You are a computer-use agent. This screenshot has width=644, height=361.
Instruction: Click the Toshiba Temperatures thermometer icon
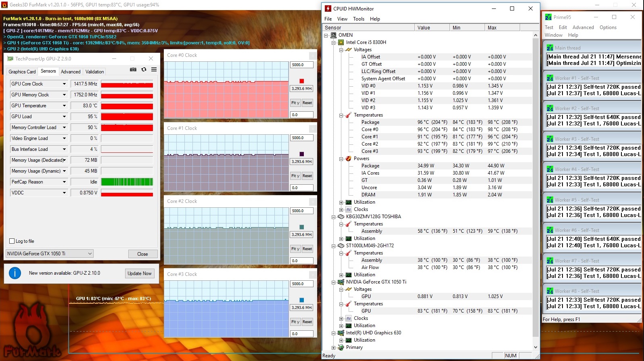(349, 224)
